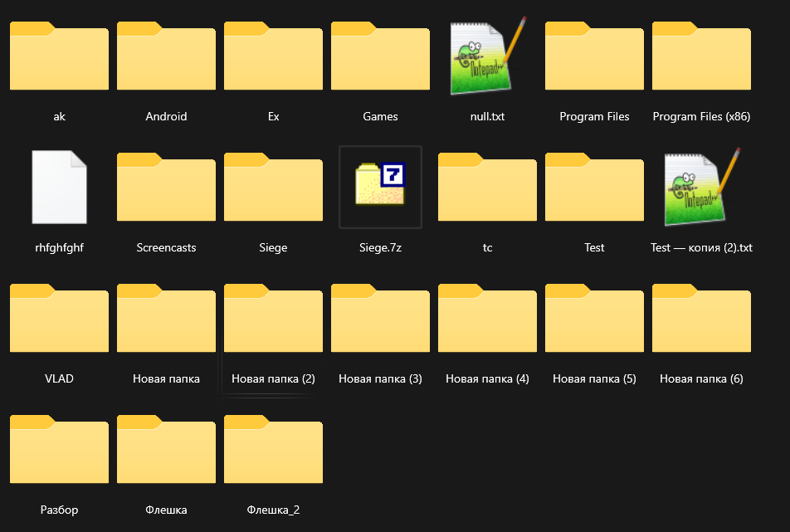Click the "tc" name label
The width and height of the screenshot is (790, 532).
point(487,248)
